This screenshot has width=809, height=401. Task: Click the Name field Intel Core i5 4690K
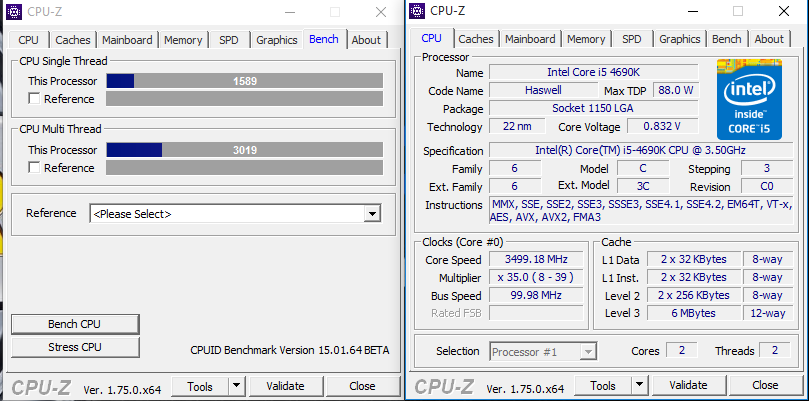(x=593, y=72)
